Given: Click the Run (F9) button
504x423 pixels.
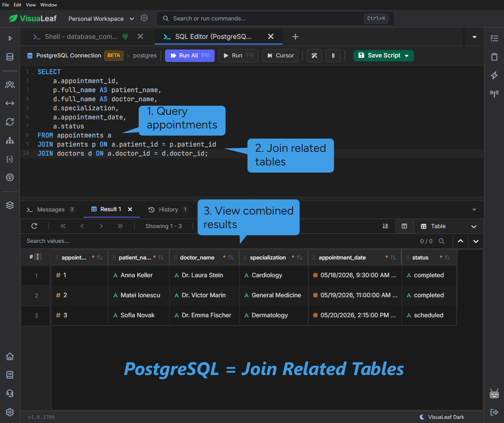Looking at the screenshot, I should pos(238,56).
